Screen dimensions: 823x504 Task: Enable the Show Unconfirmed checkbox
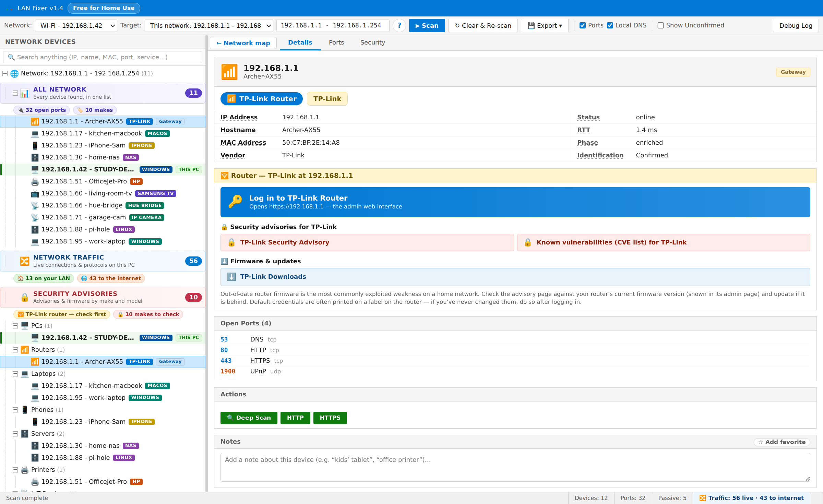(x=661, y=25)
